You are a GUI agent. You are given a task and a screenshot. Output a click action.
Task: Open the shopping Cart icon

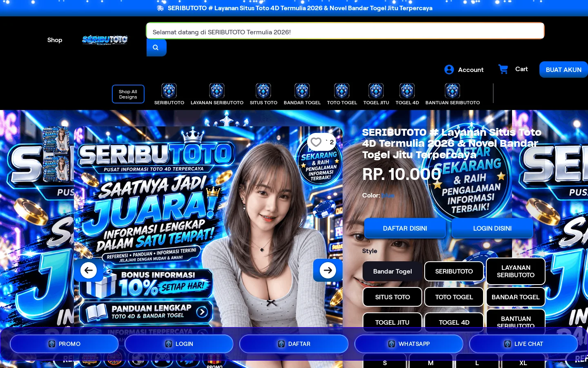(x=503, y=69)
